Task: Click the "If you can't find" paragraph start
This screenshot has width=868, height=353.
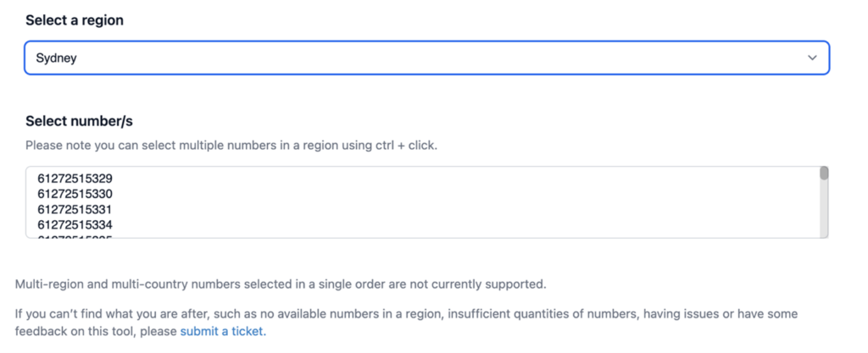Action: click(x=64, y=314)
